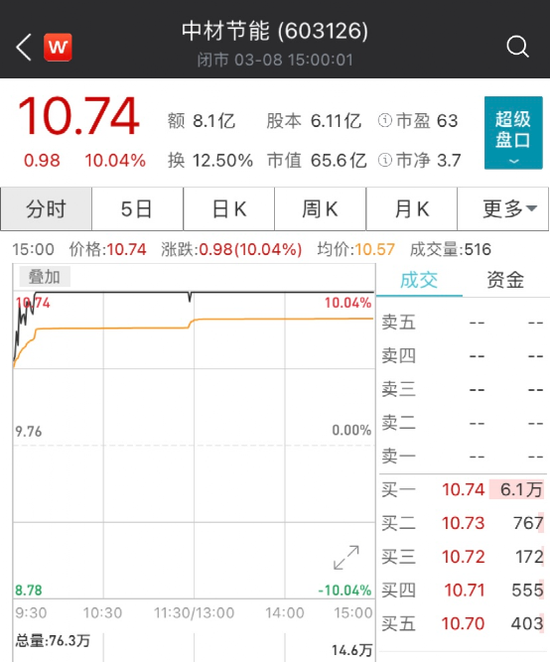Select the 成交 tab
The width and height of the screenshot is (550, 662).
(x=419, y=280)
